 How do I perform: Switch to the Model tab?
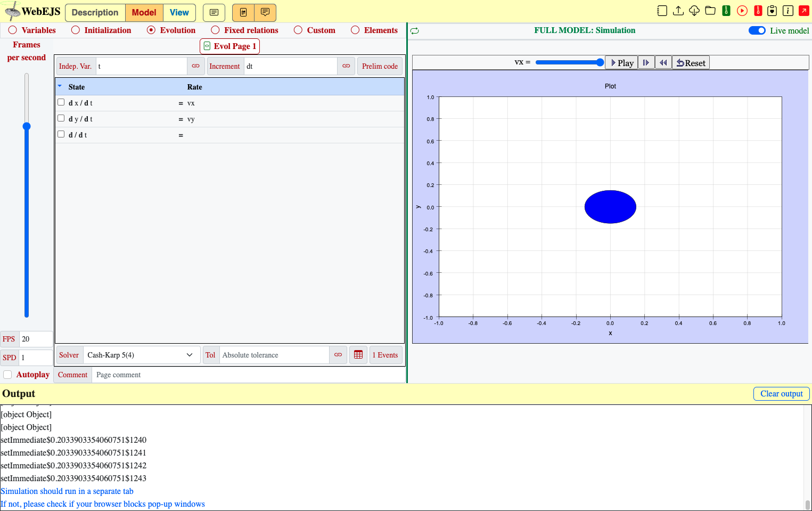tap(144, 12)
